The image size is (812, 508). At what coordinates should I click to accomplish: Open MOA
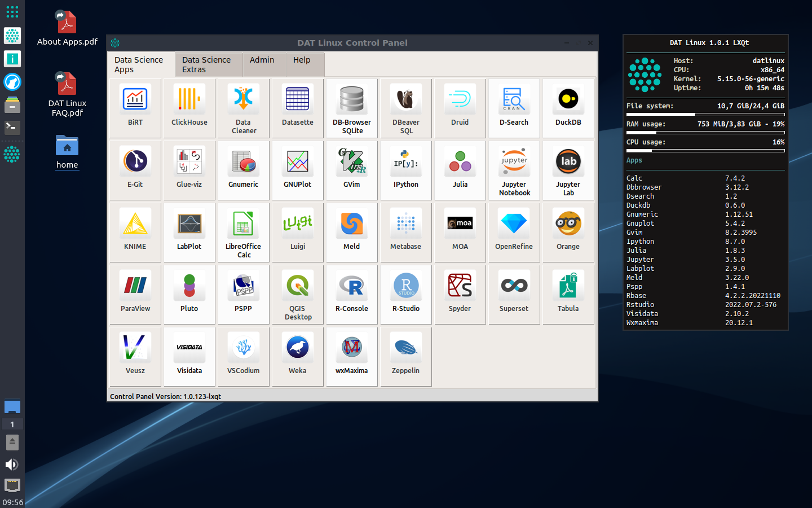[460, 233]
